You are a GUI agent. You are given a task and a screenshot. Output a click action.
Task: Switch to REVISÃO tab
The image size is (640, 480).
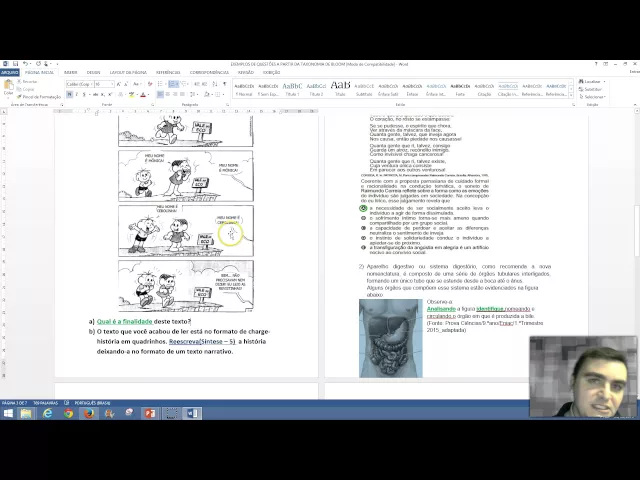tap(246, 72)
